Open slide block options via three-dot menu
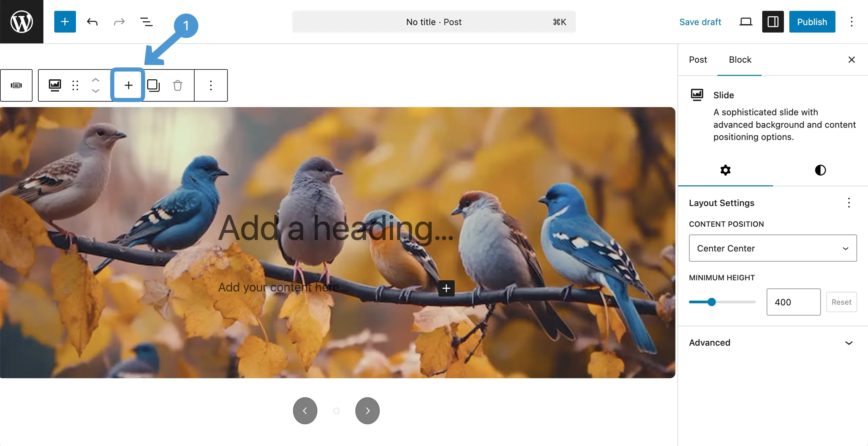Image resolution: width=868 pixels, height=446 pixels. point(211,85)
